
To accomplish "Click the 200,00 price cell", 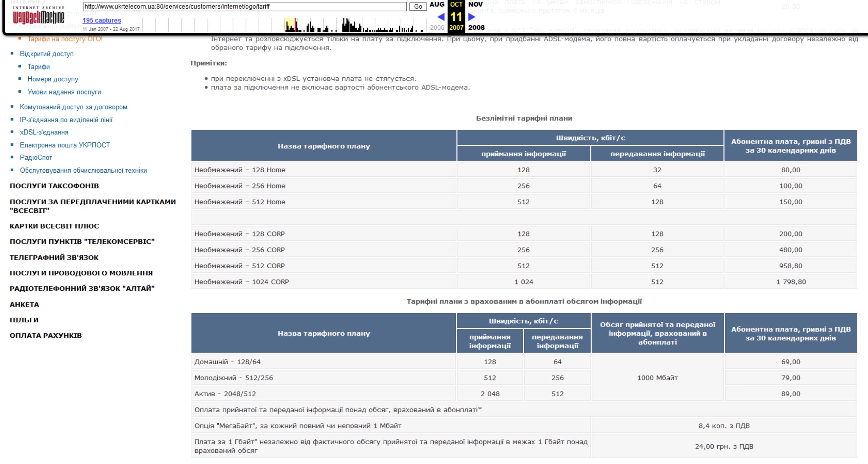I will (791, 234).
